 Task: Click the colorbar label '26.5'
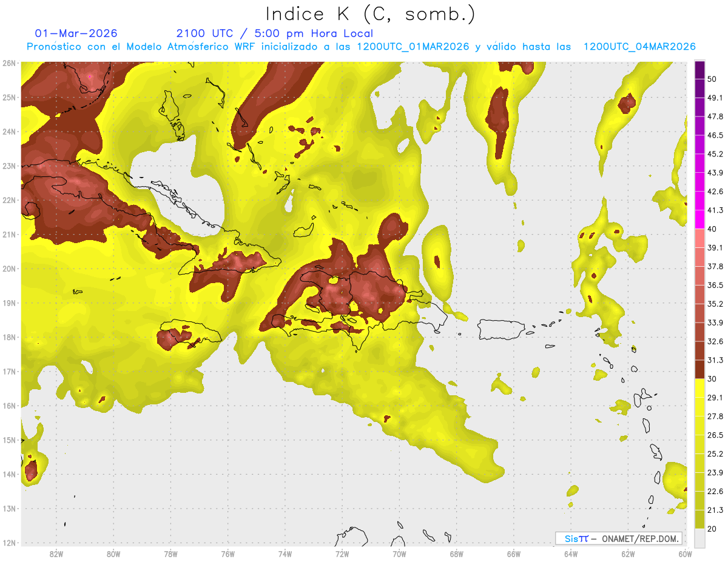pyautogui.click(x=715, y=435)
